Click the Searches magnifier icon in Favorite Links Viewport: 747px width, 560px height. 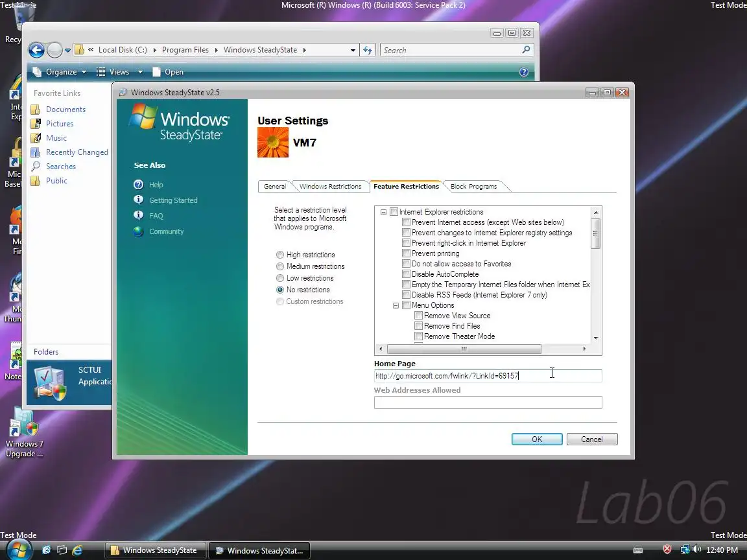pos(36,167)
